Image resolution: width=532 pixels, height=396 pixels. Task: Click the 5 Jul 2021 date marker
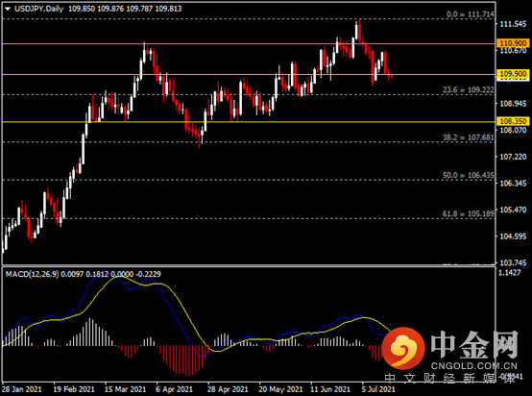pyautogui.click(x=378, y=389)
